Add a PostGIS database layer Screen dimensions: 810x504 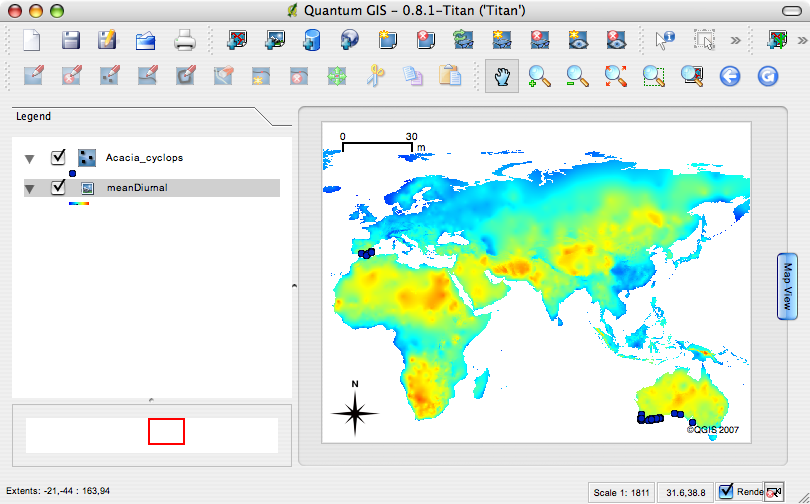(x=311, y=40)
